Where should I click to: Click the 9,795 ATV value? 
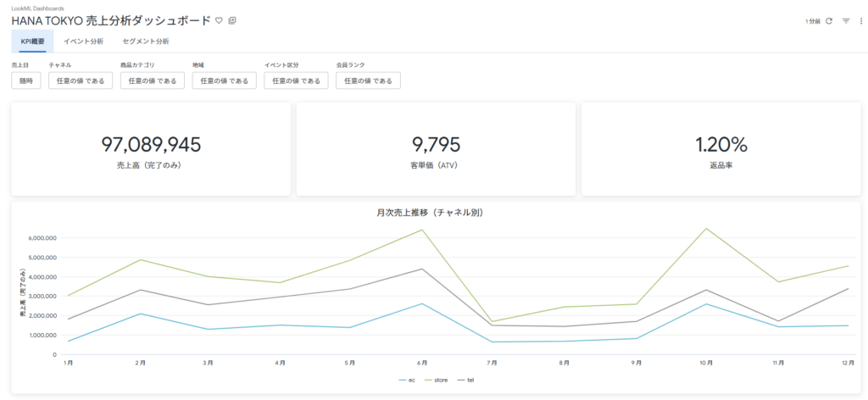[437, 144]
